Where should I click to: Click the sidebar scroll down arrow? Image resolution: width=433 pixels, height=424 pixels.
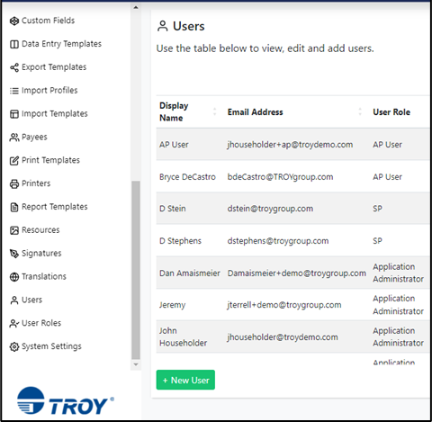(136, 365)
